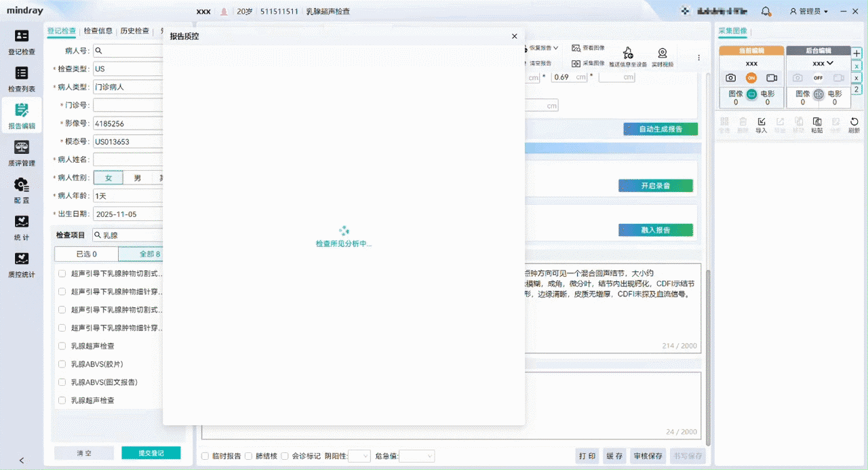Image resolution: width=868 pixels, height=470 pixels.
Task: Tick the 临时报告 checkbox
Action: pos(205,456)
